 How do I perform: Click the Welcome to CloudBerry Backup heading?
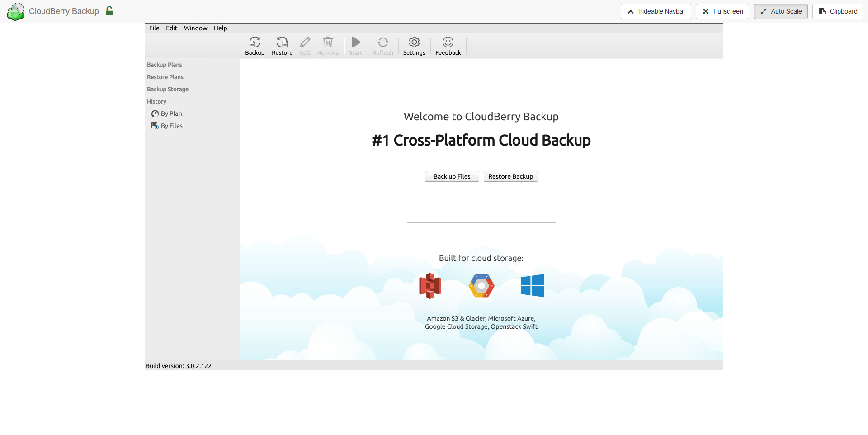[x=481, y=117]
